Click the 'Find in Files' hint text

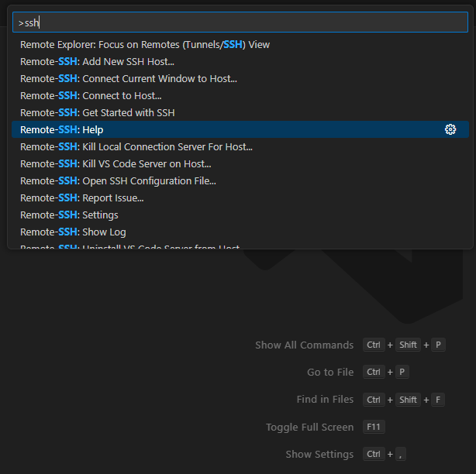[x=325, y=400]
